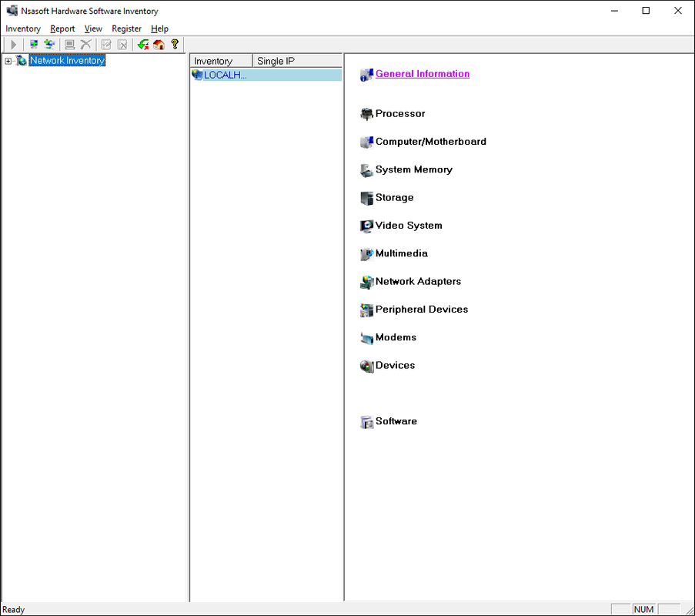Screen dimensions: 695x616
Task: Click the window resize grip corner
Action: [690, 611]
